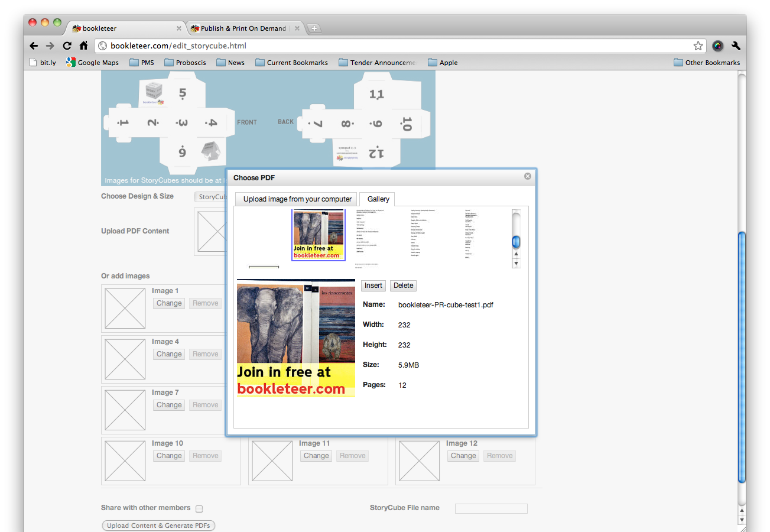770x532 pixels.
Task: Open the Tender Announcements bookmark folder
Action: [x=378, y=62]
